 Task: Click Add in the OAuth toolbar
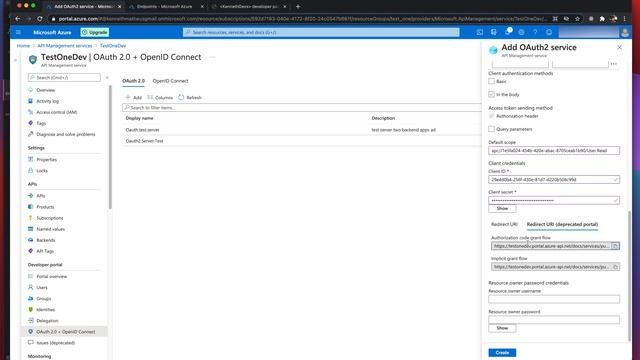(x=133, y=98)
